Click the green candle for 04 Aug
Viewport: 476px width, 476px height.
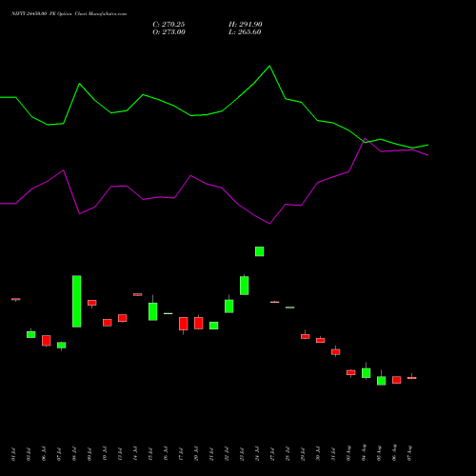pos(367,373)
